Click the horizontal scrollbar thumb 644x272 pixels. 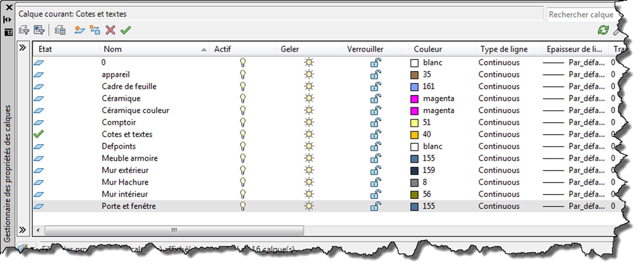(174, 230)
